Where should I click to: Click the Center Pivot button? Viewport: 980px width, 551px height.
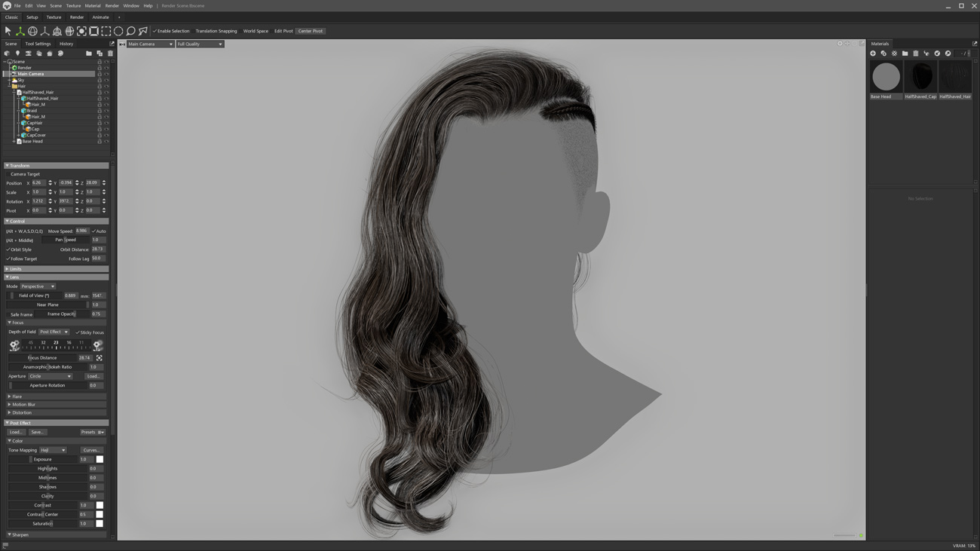click(310, 31)
